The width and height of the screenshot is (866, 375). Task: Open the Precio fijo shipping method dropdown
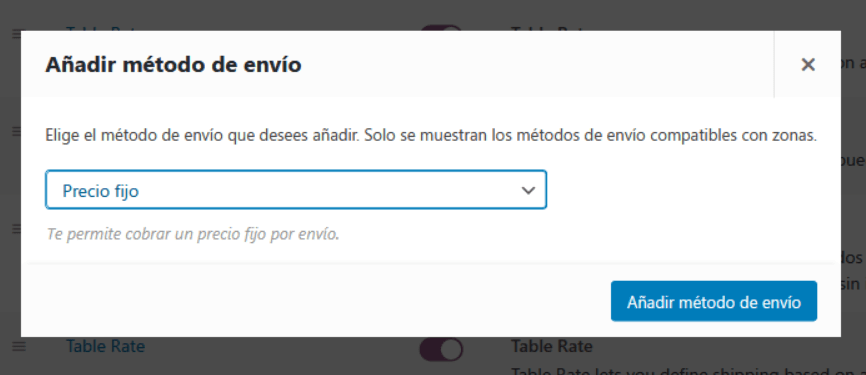click(296, 190)
